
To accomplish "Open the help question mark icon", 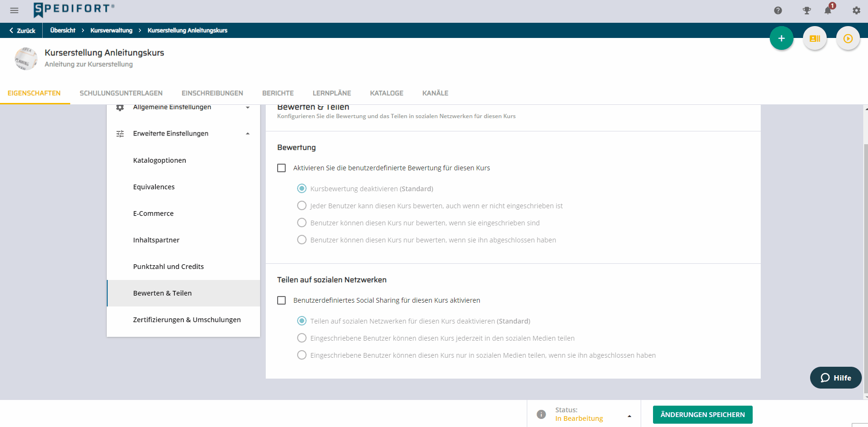I will pos(778,10).
